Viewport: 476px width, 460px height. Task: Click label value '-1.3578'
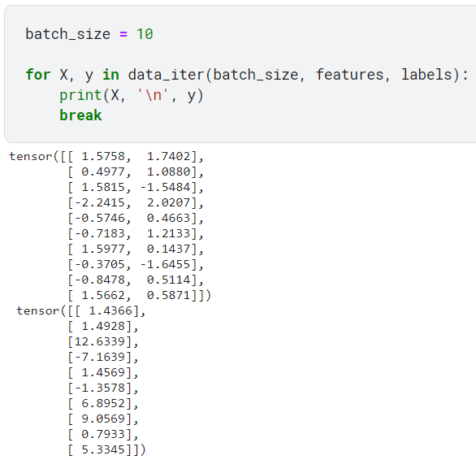(100, 388)
